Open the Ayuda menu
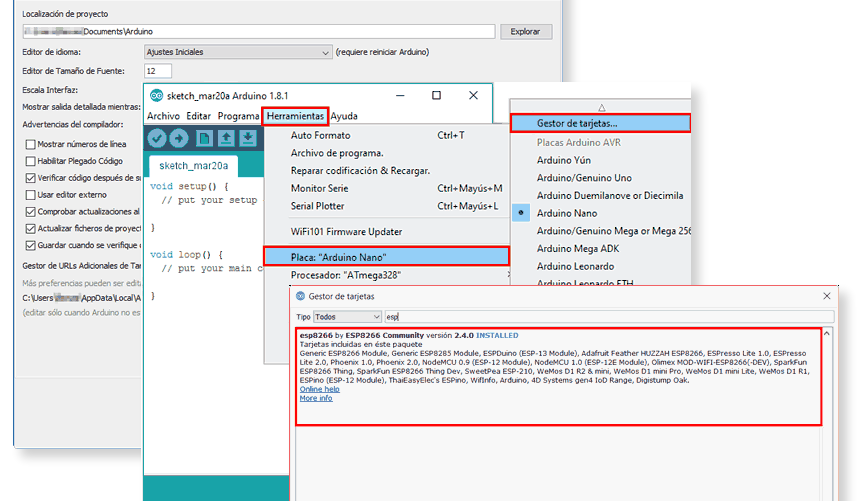The image size is (858, 501). pyautogui.click(x=344, y=116)
